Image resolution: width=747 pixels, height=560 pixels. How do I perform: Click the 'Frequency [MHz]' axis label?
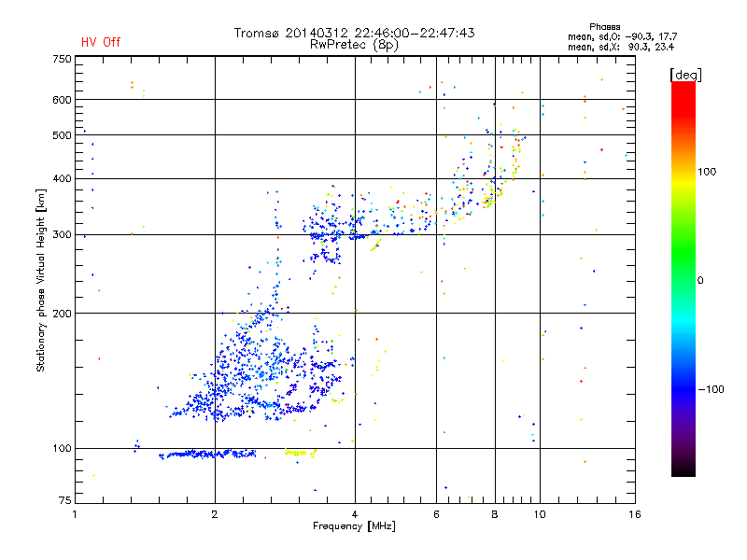click(354, 526)
